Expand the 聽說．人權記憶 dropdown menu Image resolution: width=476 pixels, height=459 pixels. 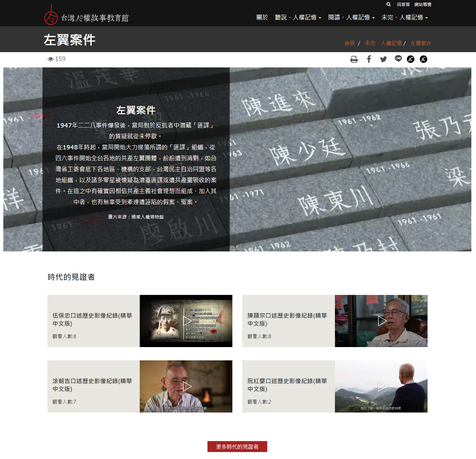[x=298, y=18]
